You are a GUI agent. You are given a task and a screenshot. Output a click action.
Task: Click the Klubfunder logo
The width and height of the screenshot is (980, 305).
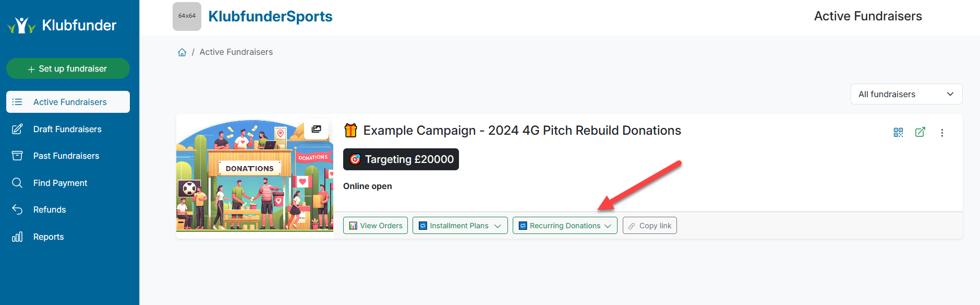click(x=62, y=25)
